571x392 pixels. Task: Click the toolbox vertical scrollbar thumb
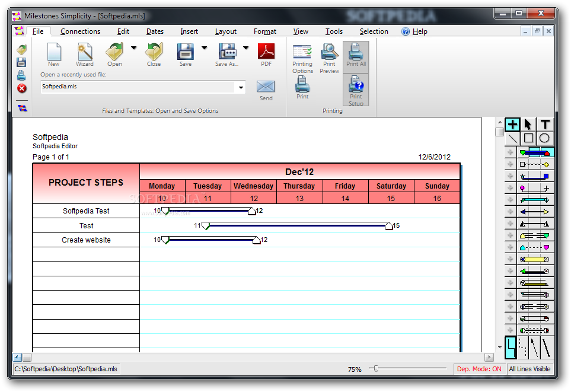(500, 132)
